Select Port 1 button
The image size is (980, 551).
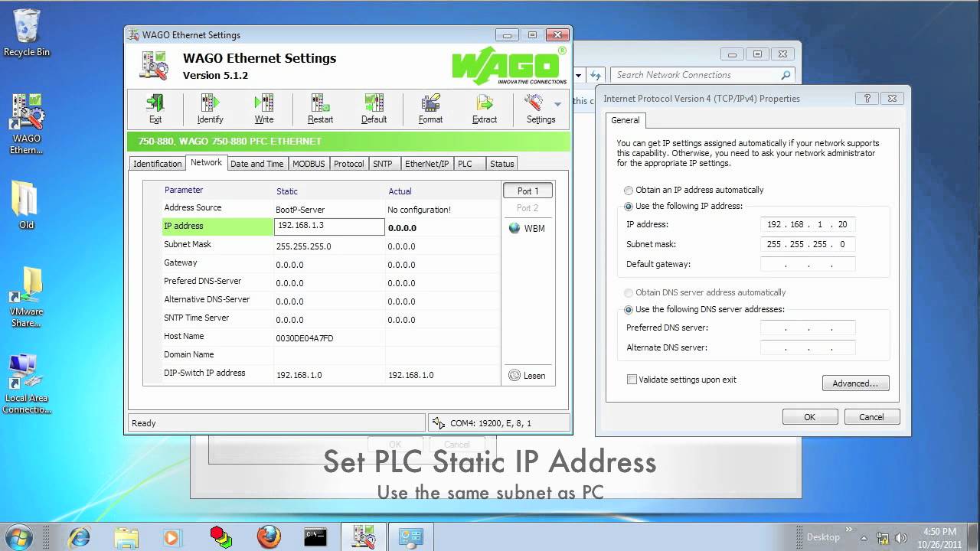[x=528, y=191]
